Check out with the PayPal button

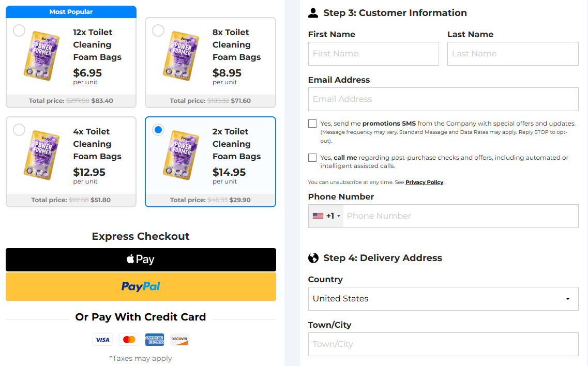(141, 286)
